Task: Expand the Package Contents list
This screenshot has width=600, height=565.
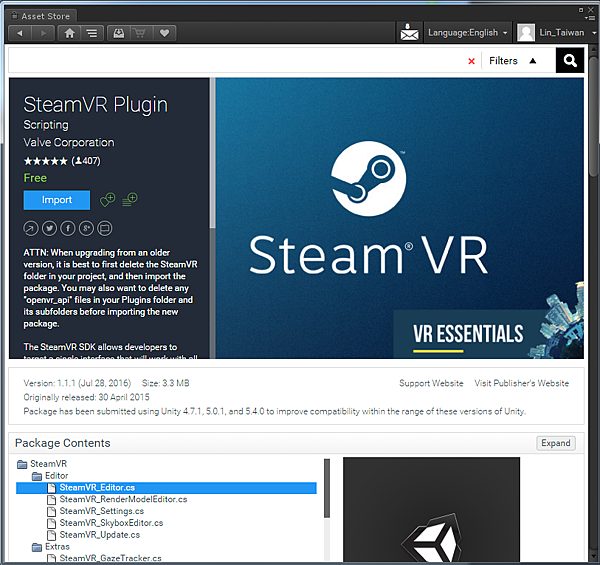Action: pos(556,443)
